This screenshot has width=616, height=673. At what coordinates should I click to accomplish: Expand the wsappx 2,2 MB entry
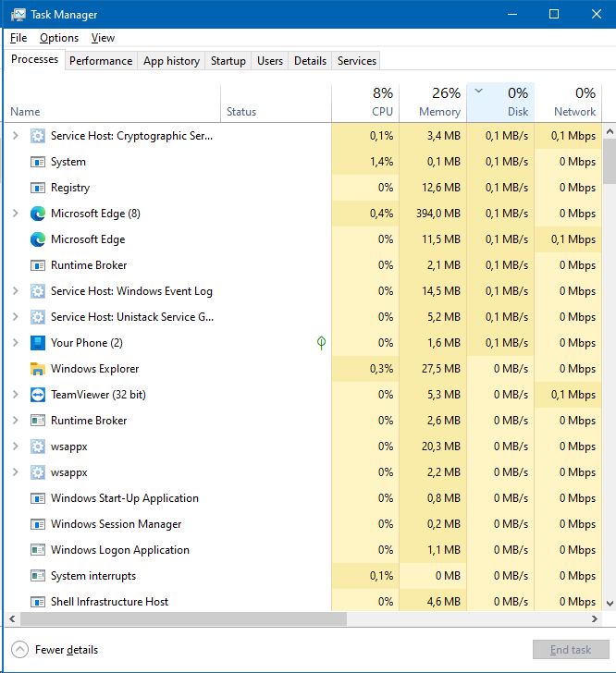[16, 472]
